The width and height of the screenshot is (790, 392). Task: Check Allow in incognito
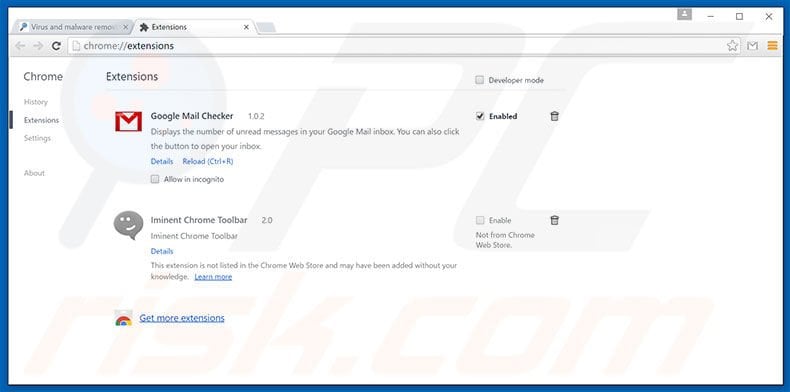click(155, 179)
